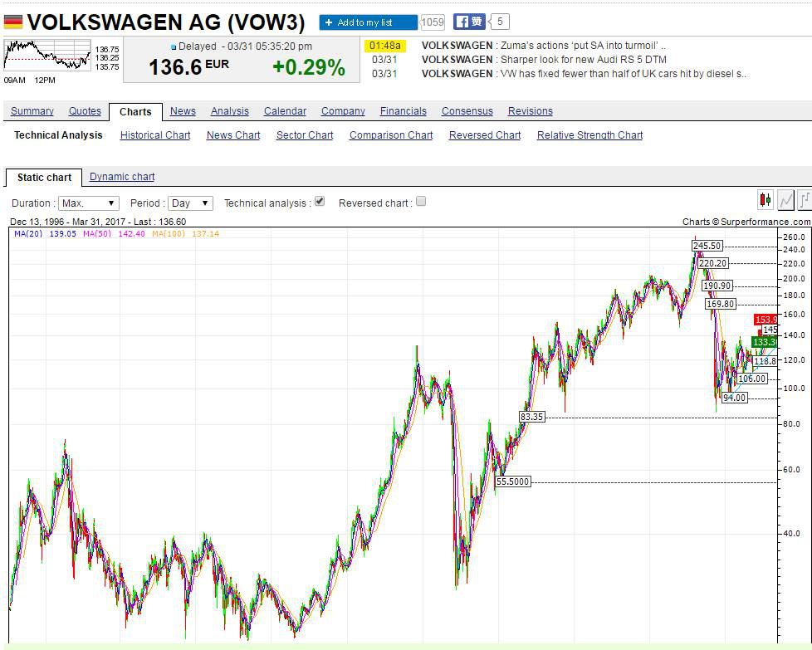Select the Technical Analysis sub-tab
The height and width of the screenshot is (650, 812).
[58, 135]
